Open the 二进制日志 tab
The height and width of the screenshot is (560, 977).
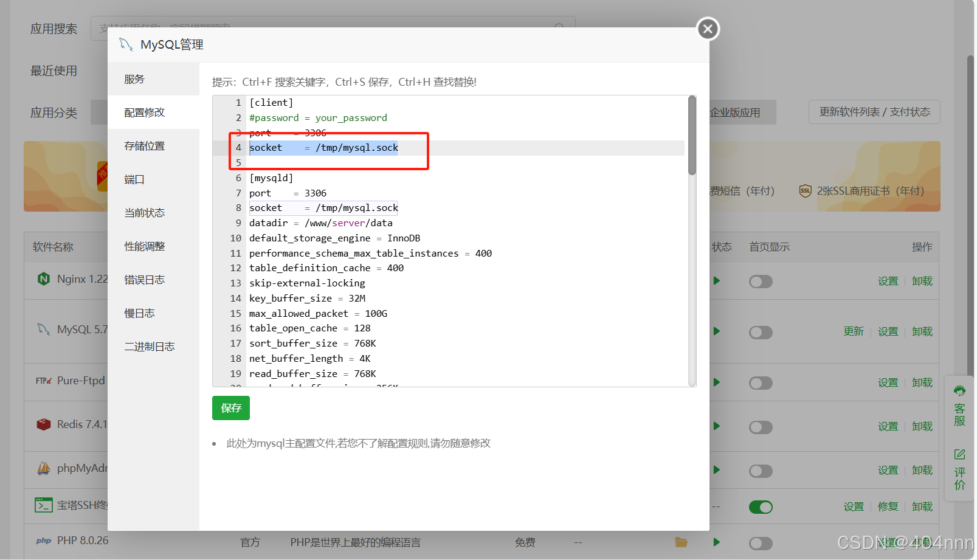point(153,347)
